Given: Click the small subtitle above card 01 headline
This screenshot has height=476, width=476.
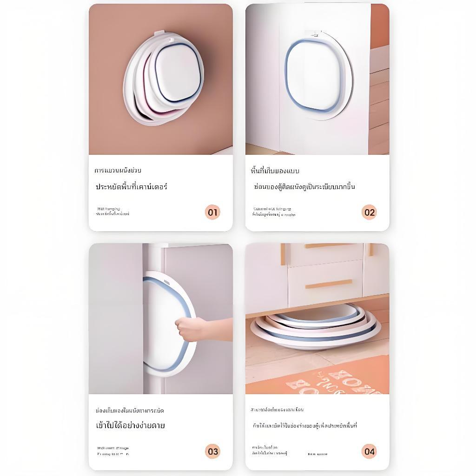Looking at the screenshot, I should tap(118, 170).
